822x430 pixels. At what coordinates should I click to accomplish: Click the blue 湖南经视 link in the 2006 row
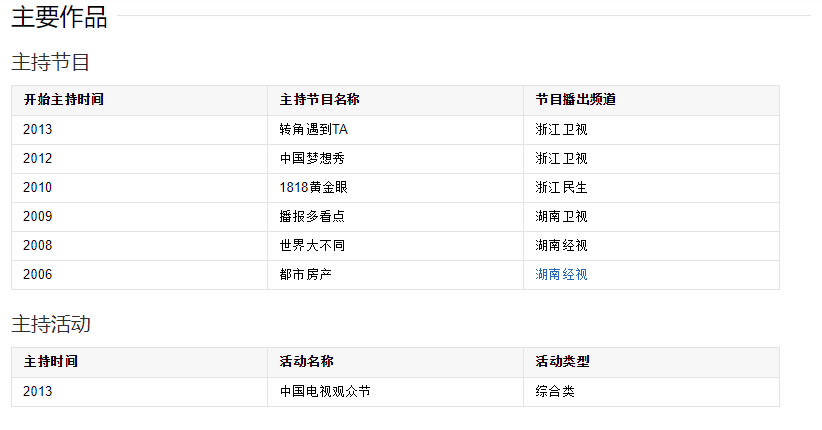coord(561,274)
